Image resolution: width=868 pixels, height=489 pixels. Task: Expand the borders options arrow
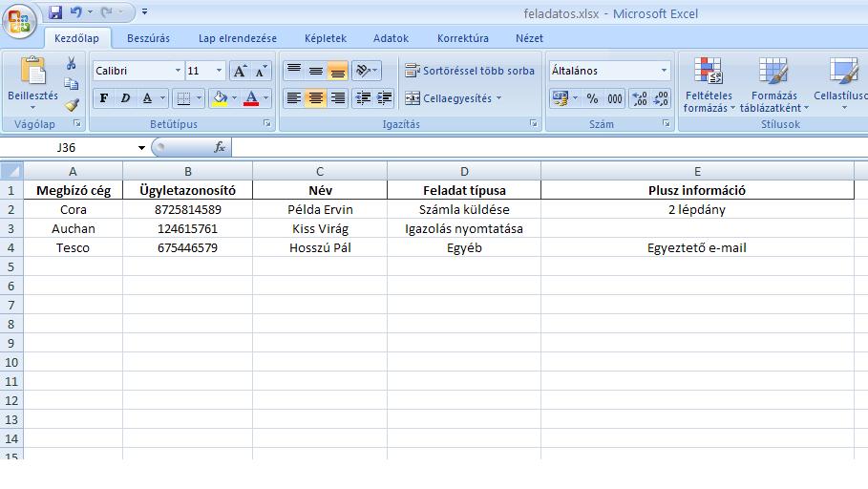[200, 98]
